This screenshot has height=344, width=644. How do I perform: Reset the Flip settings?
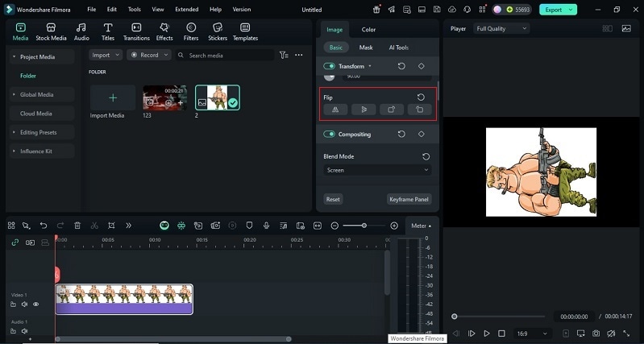coord(421,97)
